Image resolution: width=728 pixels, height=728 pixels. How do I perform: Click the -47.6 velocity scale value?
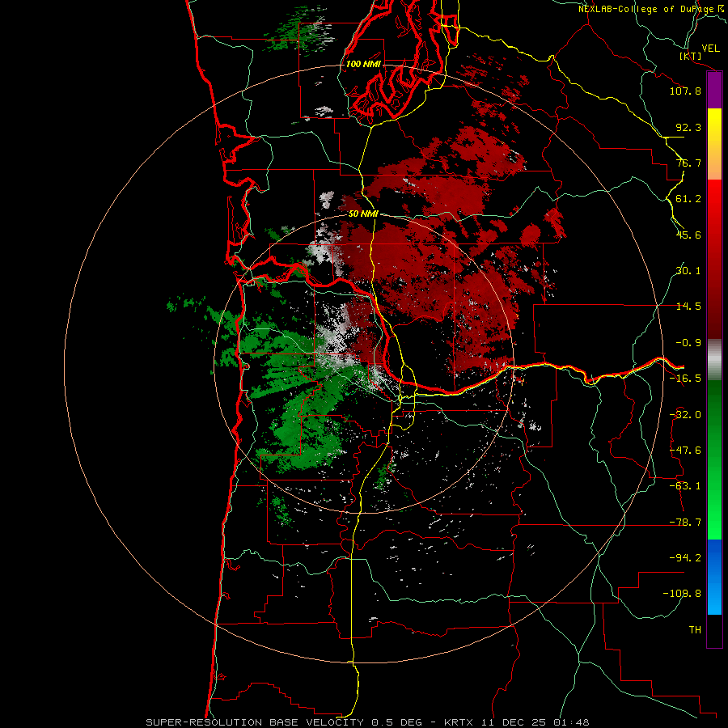[x=685, y=451]
